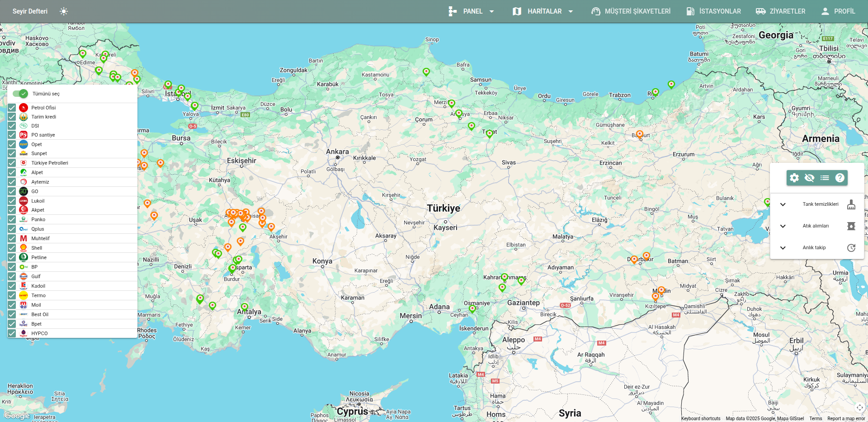
Task: Uncheck the Shell checkbox in the legend
Action: point(11,248)
